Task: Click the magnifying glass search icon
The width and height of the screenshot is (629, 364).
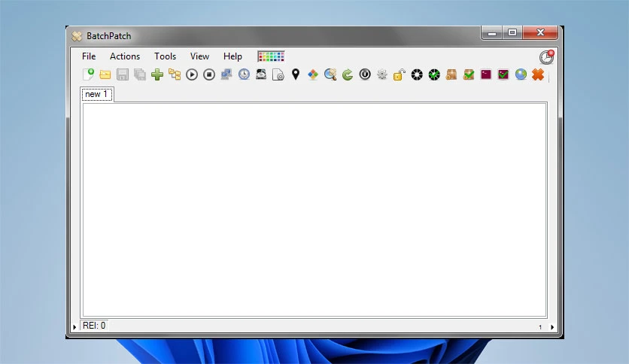Action: click(330, 74)
